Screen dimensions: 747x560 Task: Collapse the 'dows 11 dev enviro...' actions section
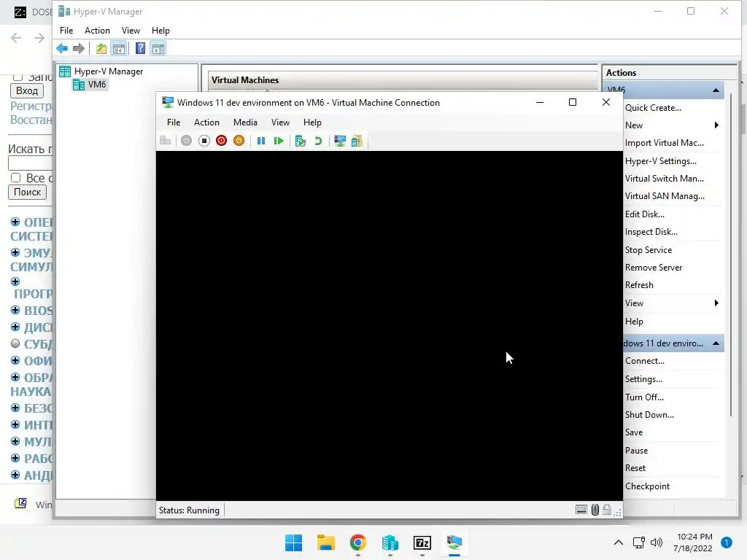pos(716,343)
